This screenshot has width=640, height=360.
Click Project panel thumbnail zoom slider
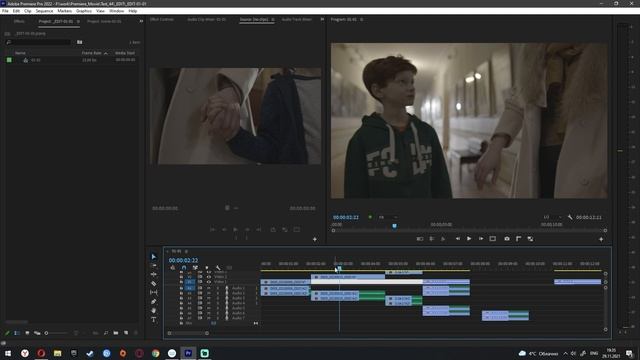(57, 333)
